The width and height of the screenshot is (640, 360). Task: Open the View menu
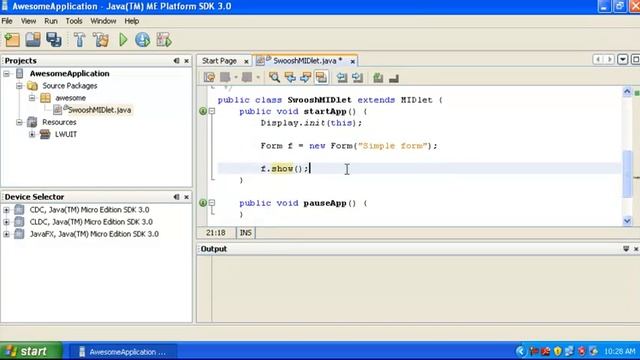tap(28, 21)
